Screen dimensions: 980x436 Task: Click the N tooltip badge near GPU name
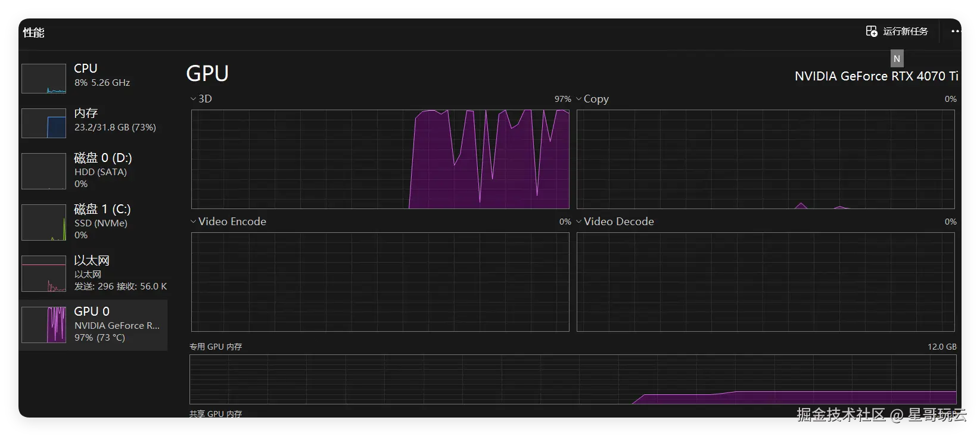(897, 58)
